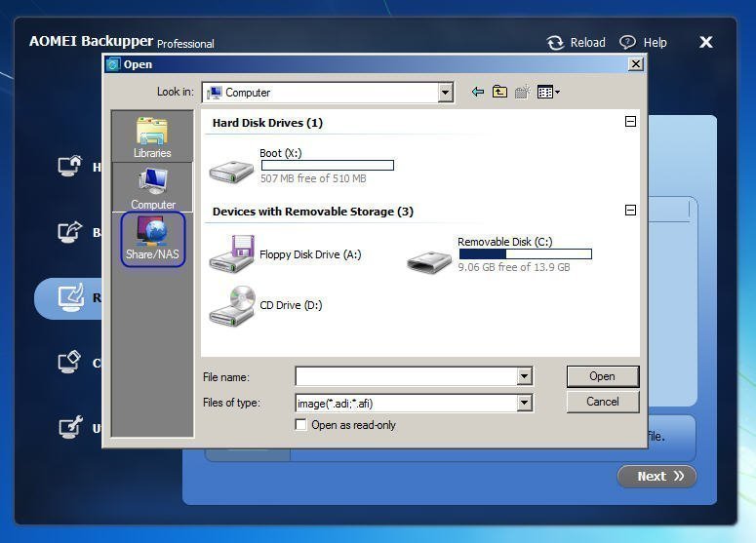Viewport: 756px width, 543px height.
Task: Click the 'Hard Disk Drives (1)' heading
Action: [x=267, y=123]
